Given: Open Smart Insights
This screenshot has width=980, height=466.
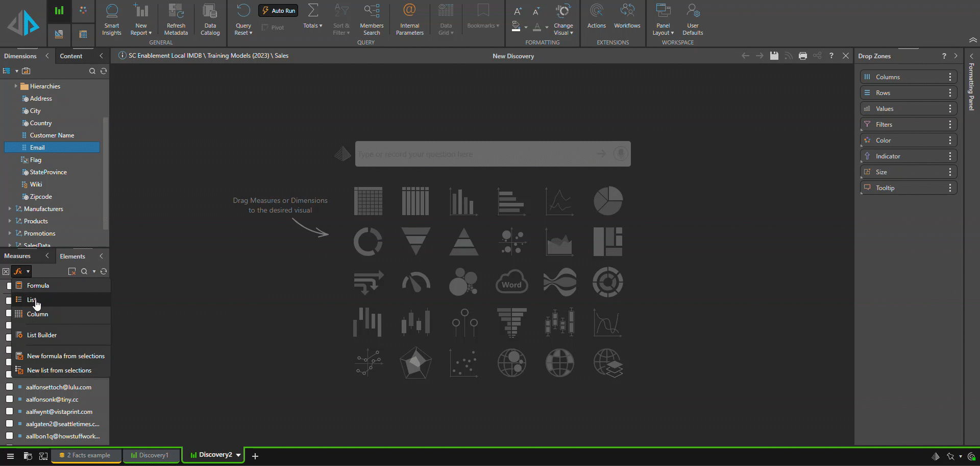Looking at the screenshot, I should point(111,19).
